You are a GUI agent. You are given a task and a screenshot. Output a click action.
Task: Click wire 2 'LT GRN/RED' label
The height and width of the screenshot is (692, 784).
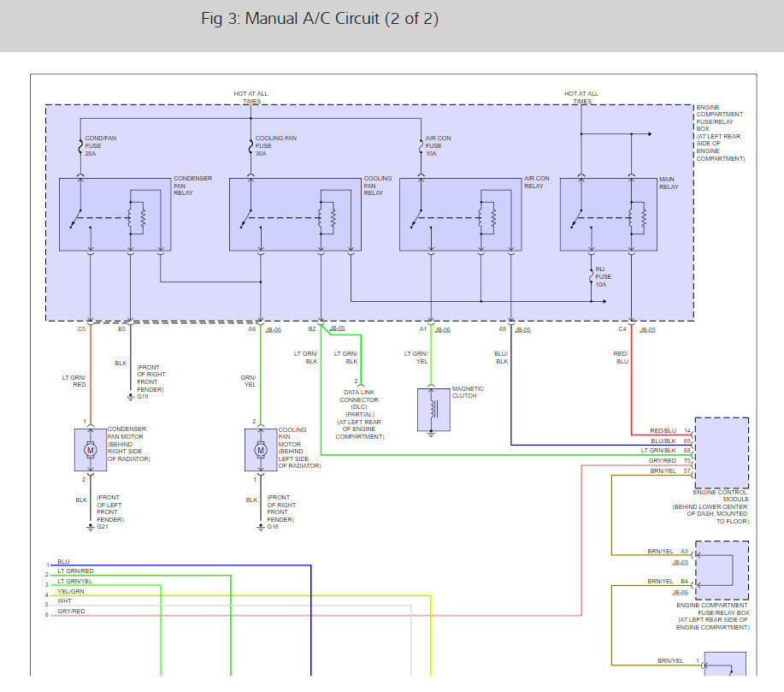coord(75,571)
